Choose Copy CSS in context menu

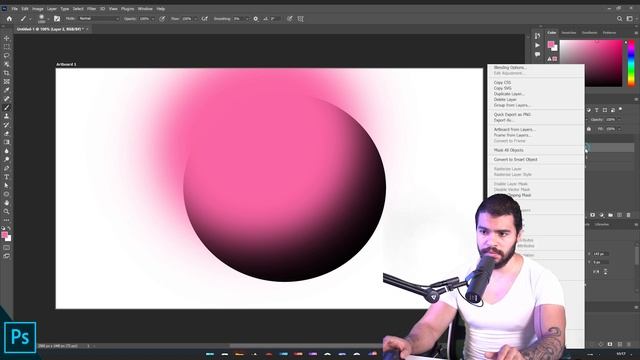coord(502,82)
